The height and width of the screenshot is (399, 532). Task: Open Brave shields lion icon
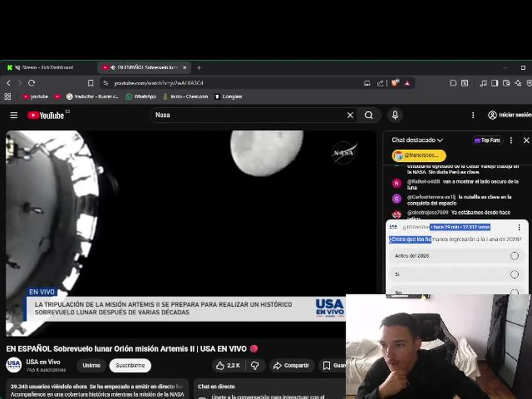(395, 83)
